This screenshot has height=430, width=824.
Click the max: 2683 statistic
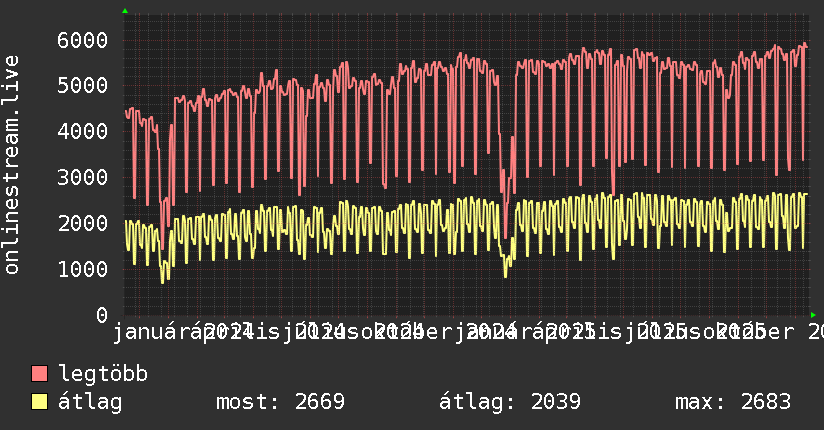[733, 402]
